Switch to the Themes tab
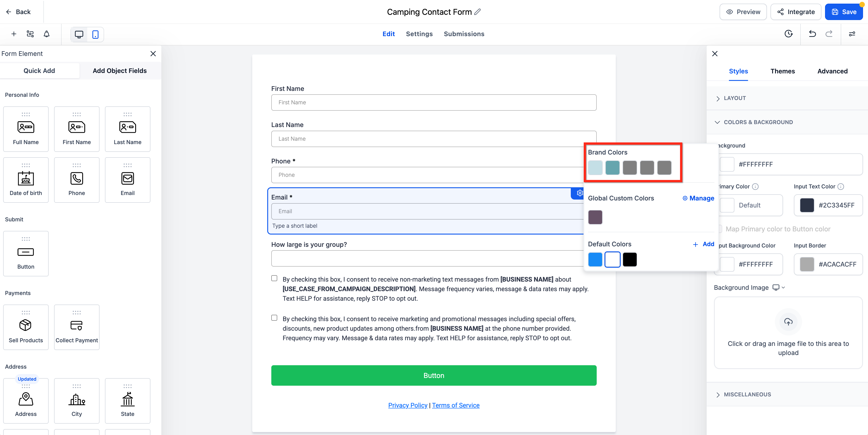Image resolution: width=868 pixels, height=435 pixels. coord(782,71)
